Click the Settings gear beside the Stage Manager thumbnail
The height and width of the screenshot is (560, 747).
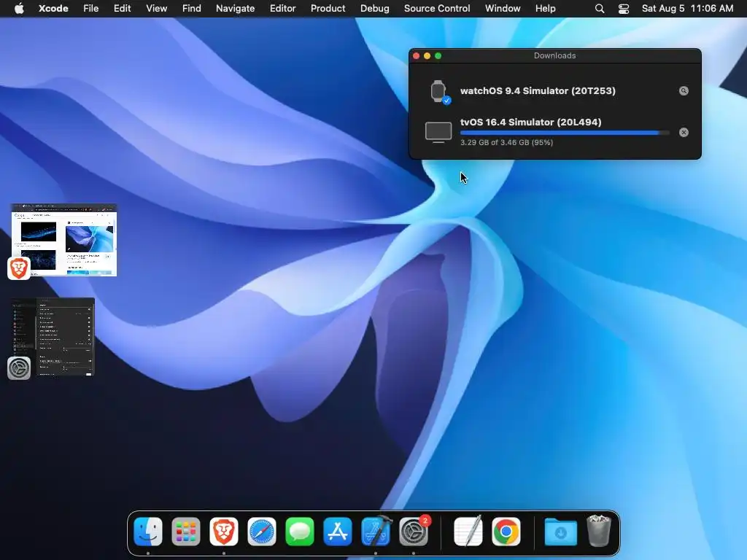[19, 368]
